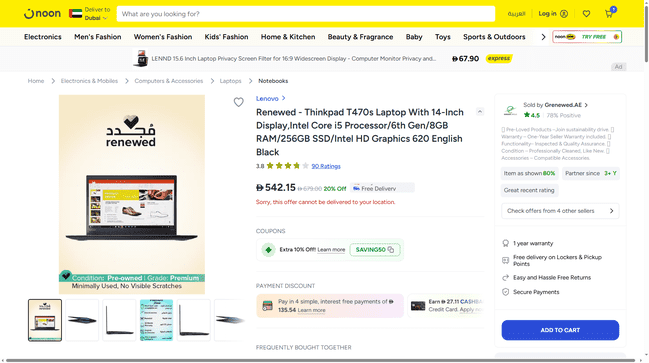The height and width of the screenshot is (363, 649).
Task: Open the Sports & Outdoors category
Action: (494, 37)
